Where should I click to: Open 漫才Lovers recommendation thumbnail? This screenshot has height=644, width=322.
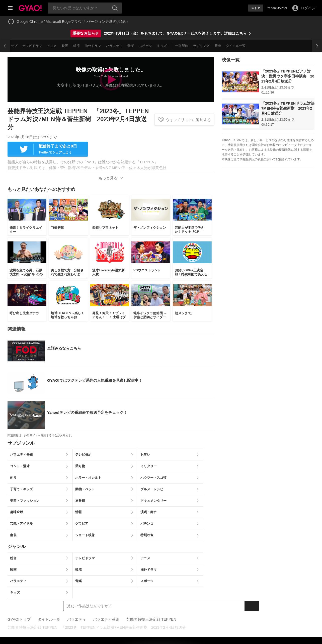click(110, 252)
